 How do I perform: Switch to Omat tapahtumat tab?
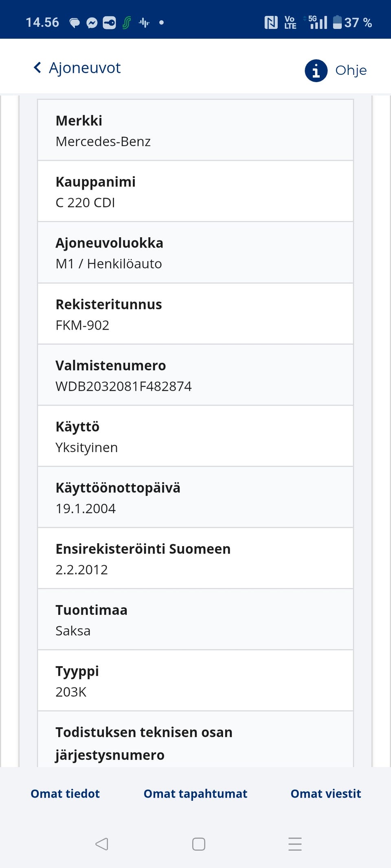point(195,794)
